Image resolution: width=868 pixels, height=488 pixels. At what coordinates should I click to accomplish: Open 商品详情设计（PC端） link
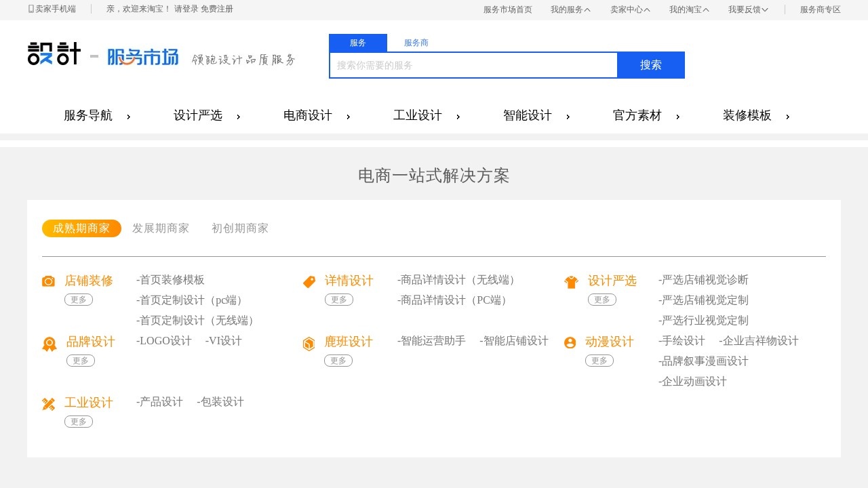coord(454,300)
